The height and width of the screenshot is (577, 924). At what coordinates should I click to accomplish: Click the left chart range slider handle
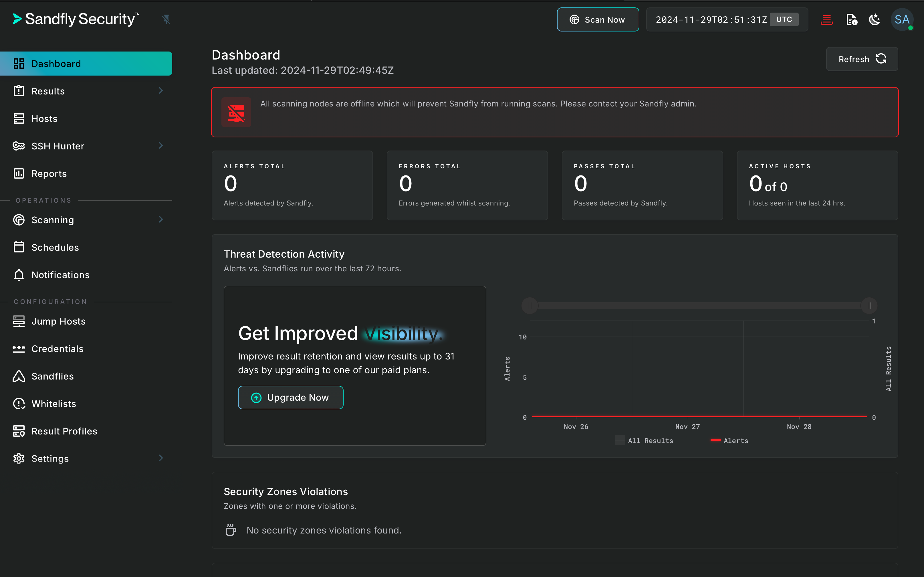530,306
